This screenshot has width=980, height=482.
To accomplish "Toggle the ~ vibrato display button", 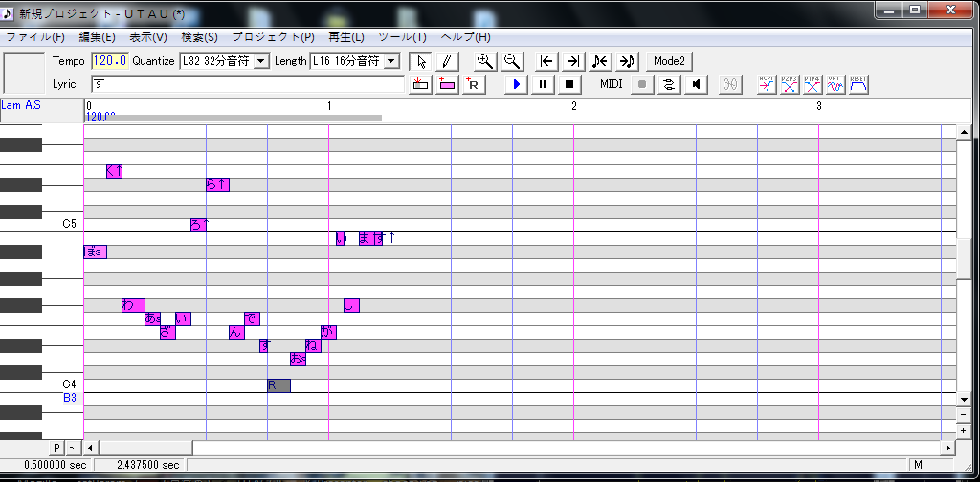I will tap(74, 448).
